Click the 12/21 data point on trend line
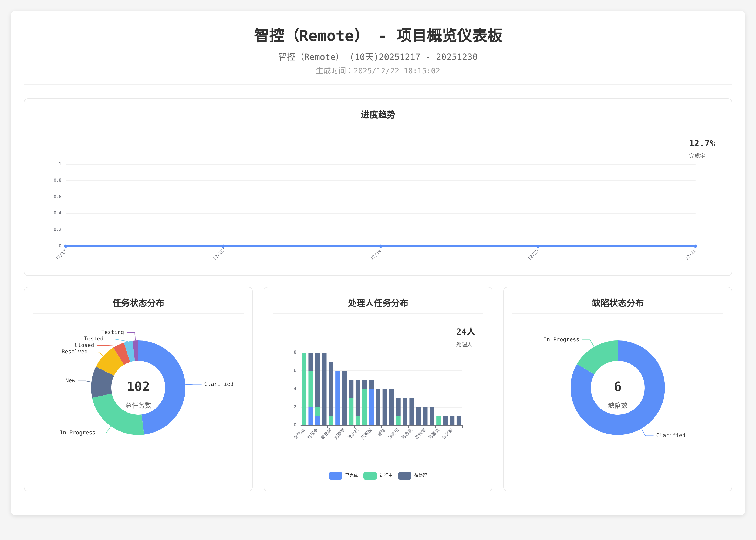 click(695, 246)
